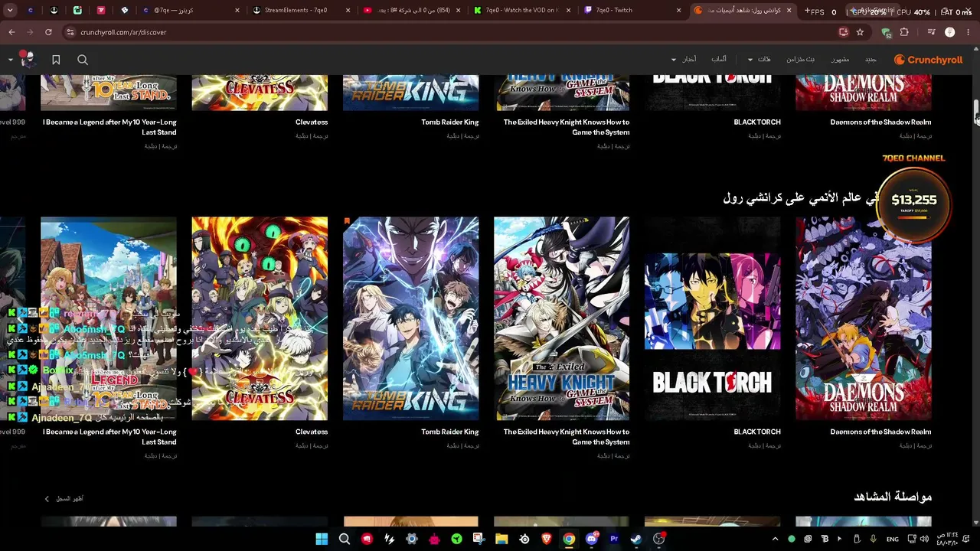This screenshot has height=551, width=980.
Task: Click the lower Exiled Heavy Knight title text
Action: pyautogui.click(x=567, y=437)
